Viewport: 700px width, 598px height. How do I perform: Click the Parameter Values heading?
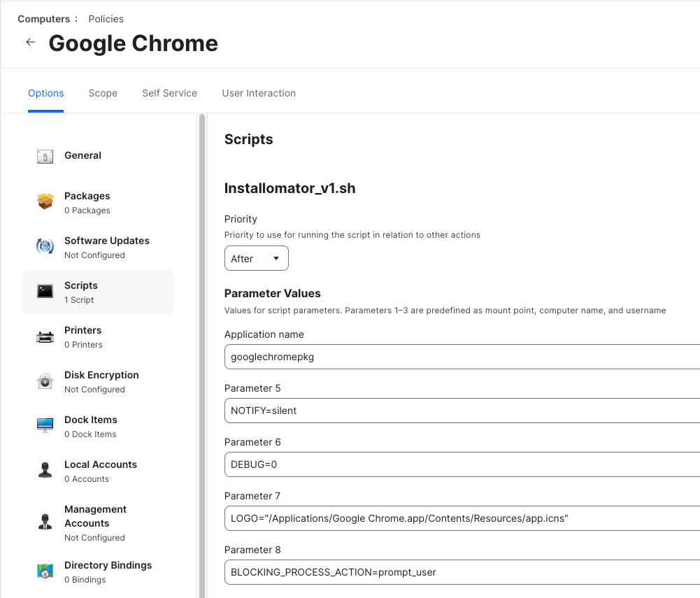(272, 294)
